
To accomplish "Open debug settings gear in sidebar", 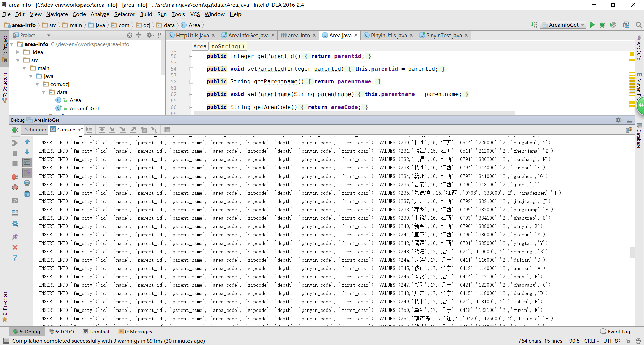I will coord(15,224).
